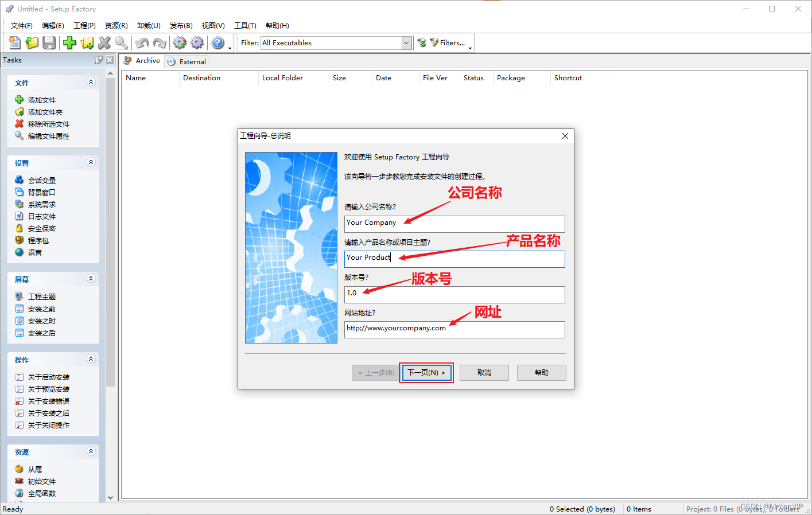The image size is (812, 515).
Task: Open the Filter dropdown showing All Executables
Action: pos(406,42)
